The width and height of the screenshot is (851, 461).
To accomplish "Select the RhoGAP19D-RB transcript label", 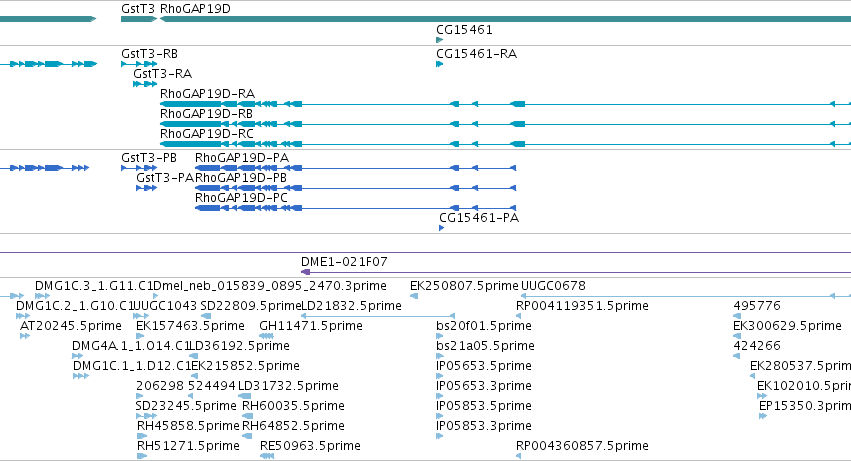I will click(x=206, y=114).
